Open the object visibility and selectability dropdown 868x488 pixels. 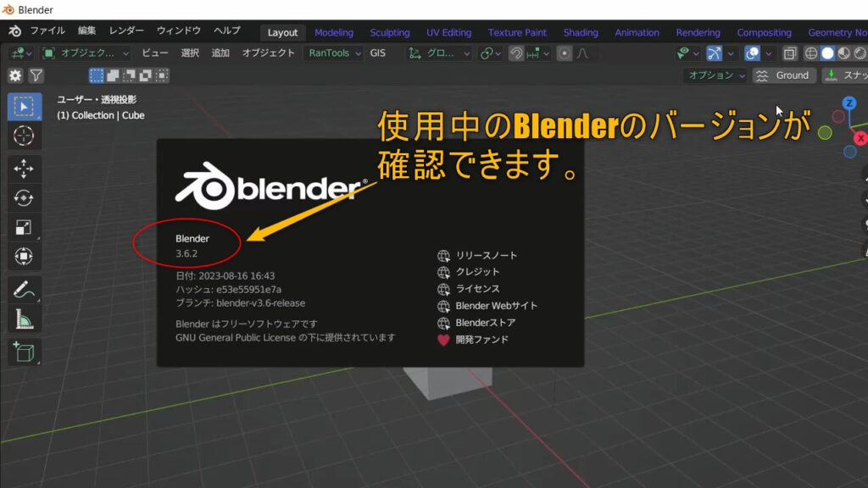[687, 53]
